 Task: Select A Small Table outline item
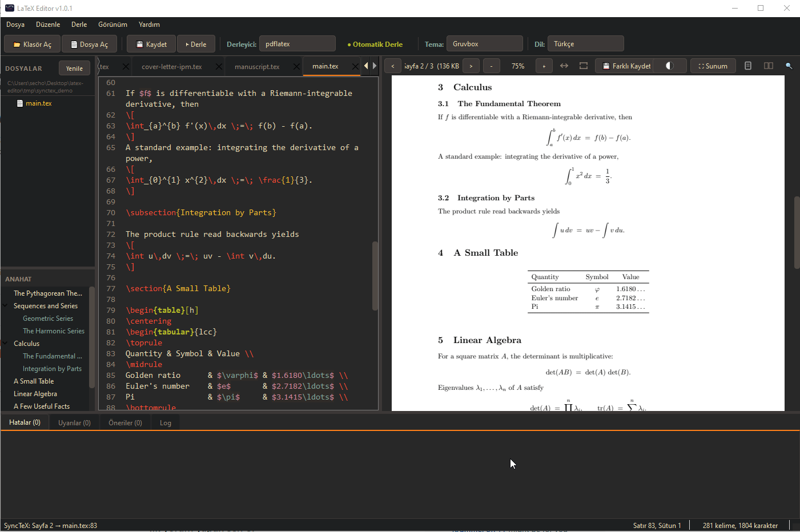coord(34,381)
